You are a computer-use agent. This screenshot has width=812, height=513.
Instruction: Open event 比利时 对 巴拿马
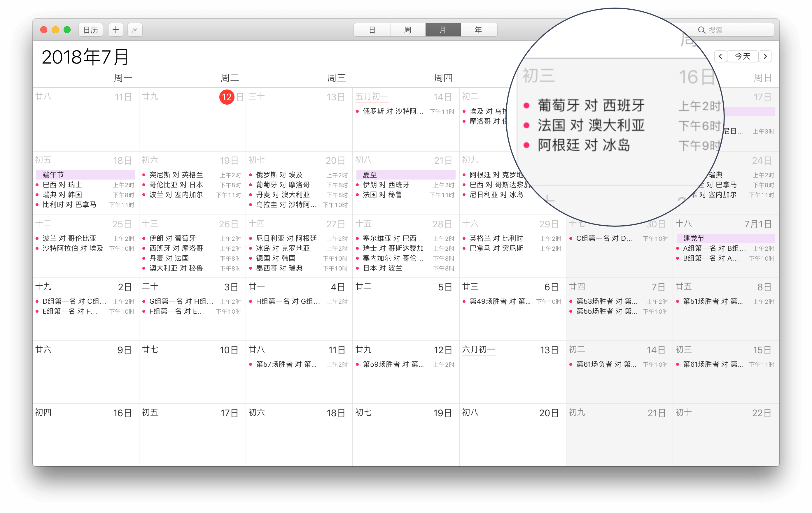85,205
